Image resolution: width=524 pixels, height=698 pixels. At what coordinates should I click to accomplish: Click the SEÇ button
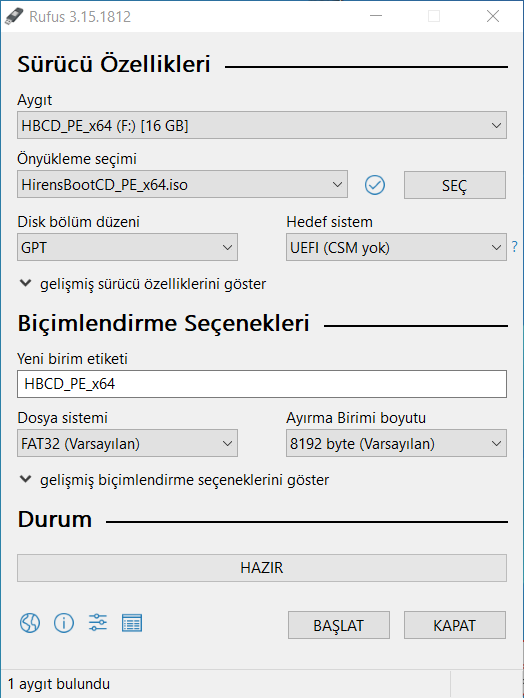click(455, 185)
